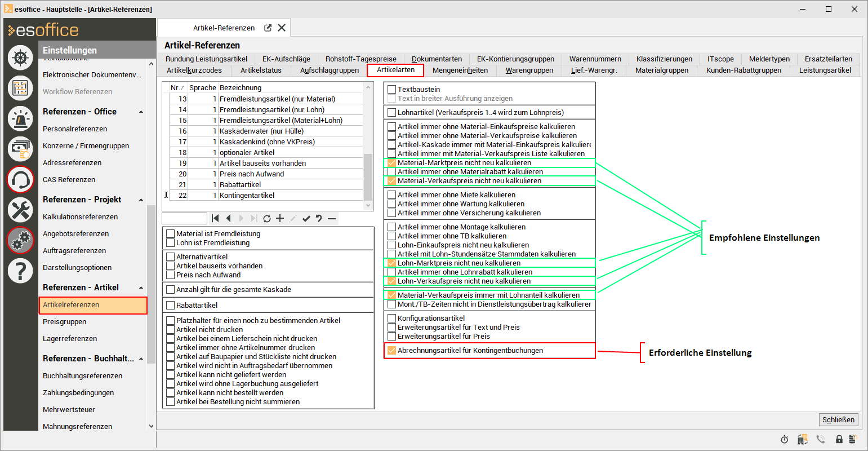Select row optionaler Artikel in the list
Viewport: 868px width, 451px height.
pos(266,152)
